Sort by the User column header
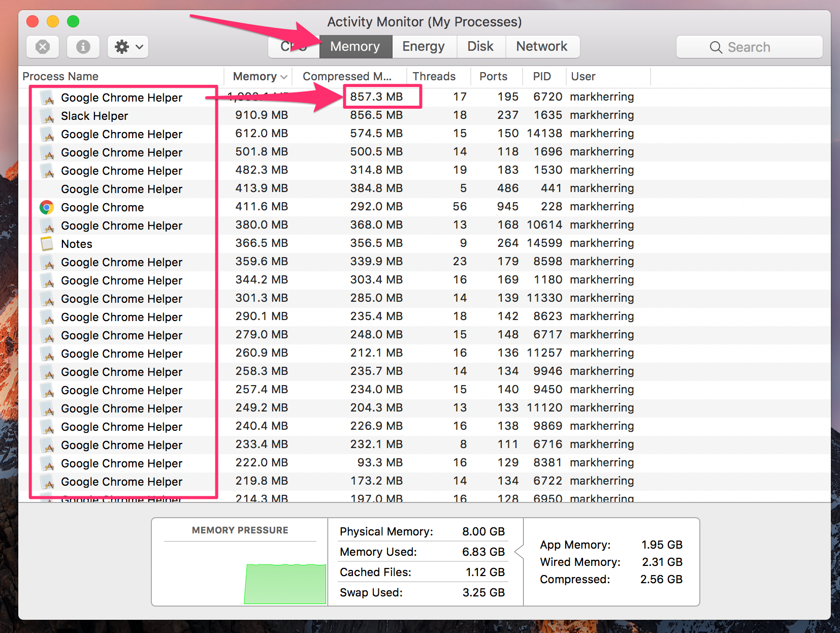 (x=608, y=76)
